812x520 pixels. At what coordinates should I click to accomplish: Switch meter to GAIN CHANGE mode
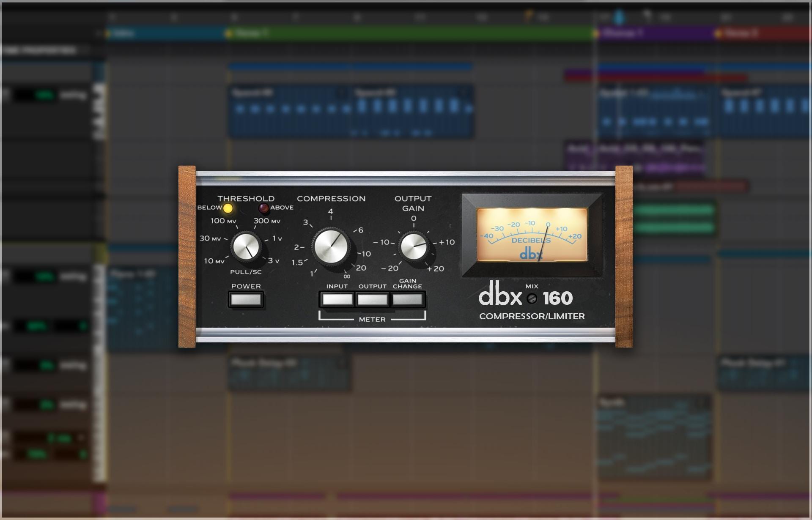(x=408, y=299)
